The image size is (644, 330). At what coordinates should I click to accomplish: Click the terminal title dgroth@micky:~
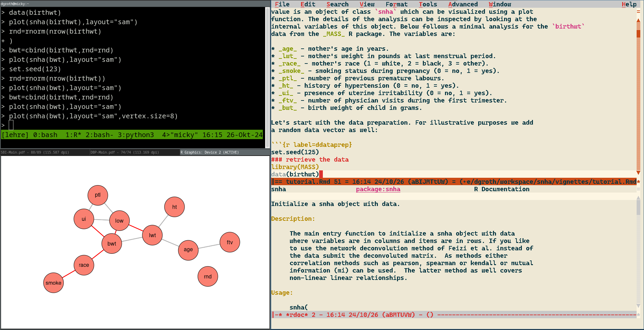point(15,4)
